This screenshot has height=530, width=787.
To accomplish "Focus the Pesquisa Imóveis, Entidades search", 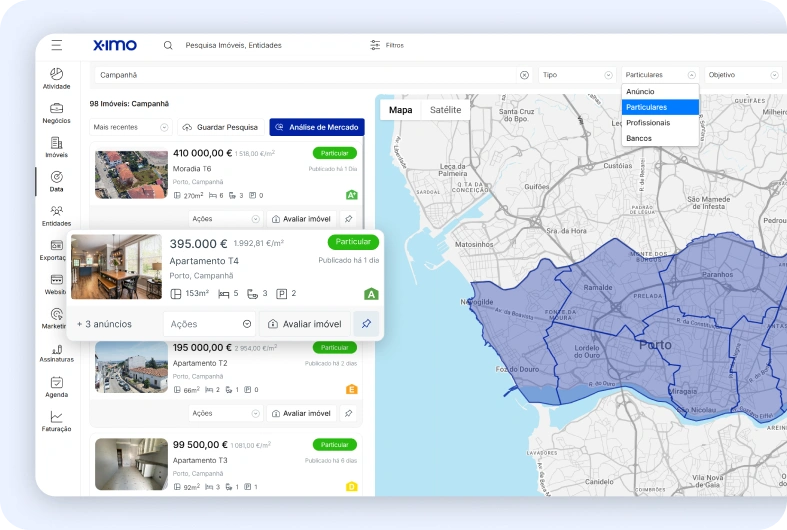I will coord(233,45).
